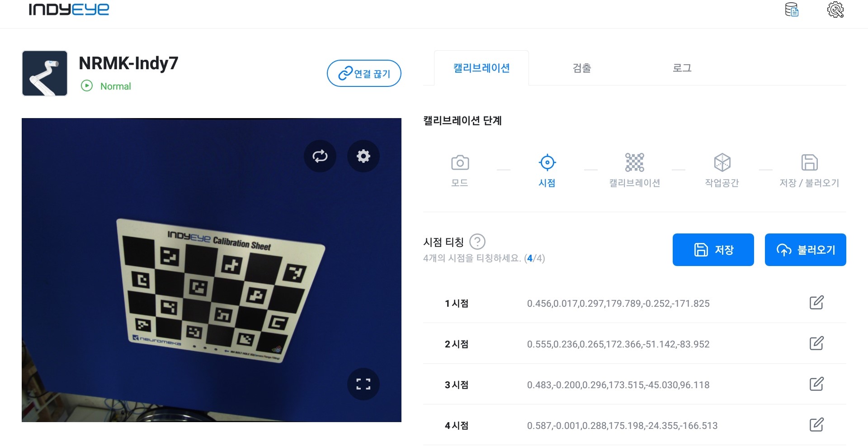Screen dimensions: 868x447
Task: Open the database icon in header
Action: click(792, 10)
